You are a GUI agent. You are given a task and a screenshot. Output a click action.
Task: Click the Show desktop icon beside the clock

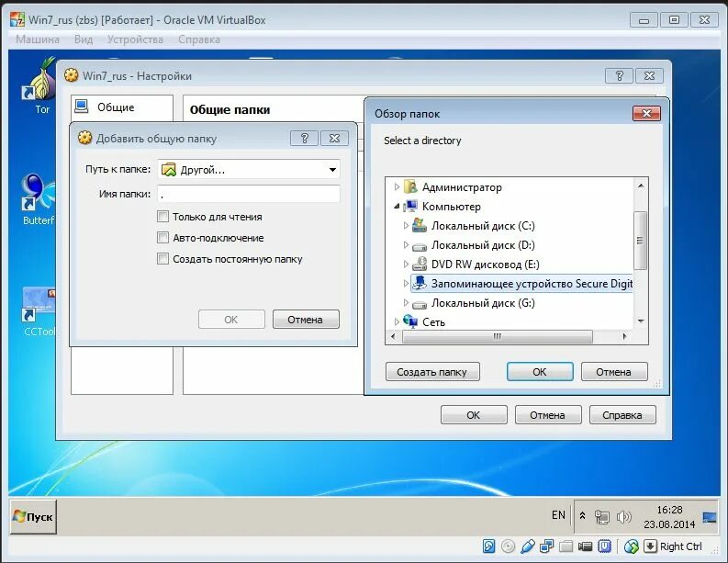[x=710, y=517]
